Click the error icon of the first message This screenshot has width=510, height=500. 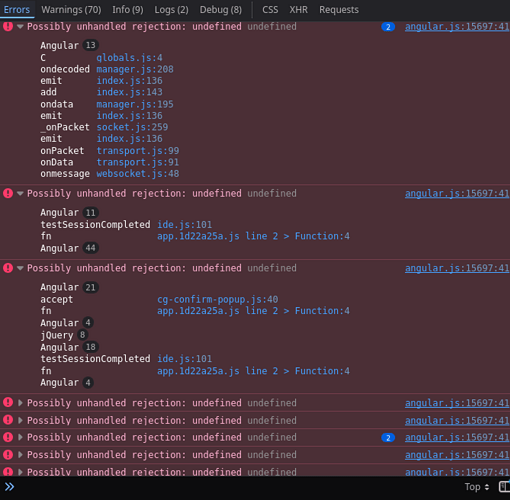[8, 26]
